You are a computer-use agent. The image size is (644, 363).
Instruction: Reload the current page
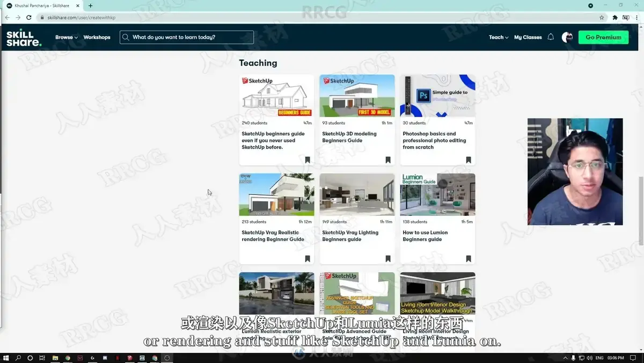point(29,17)
